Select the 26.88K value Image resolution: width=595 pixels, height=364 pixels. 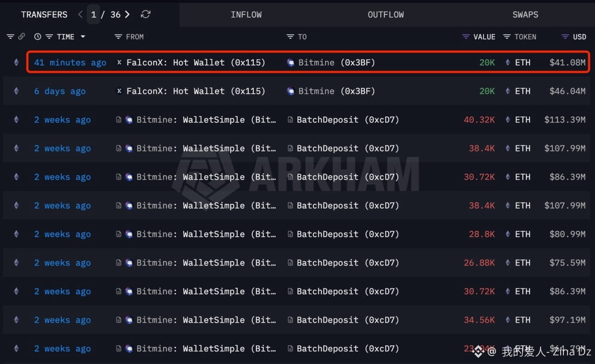click(479, 263)
